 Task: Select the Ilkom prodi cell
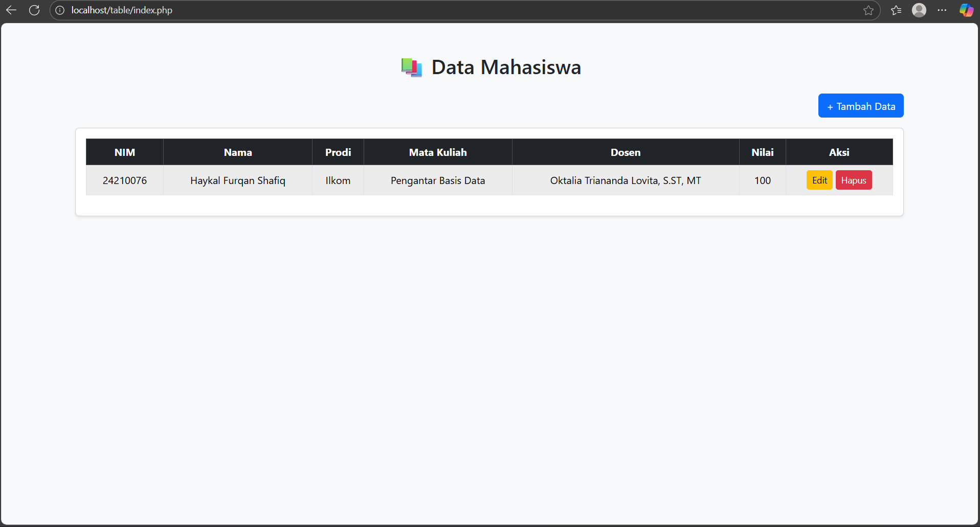(338, 180)
